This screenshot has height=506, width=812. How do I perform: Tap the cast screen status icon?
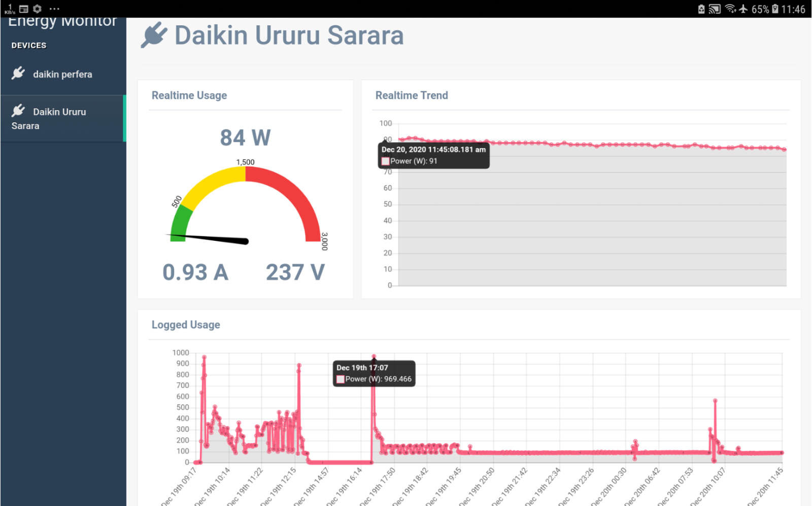coord(715,9)
